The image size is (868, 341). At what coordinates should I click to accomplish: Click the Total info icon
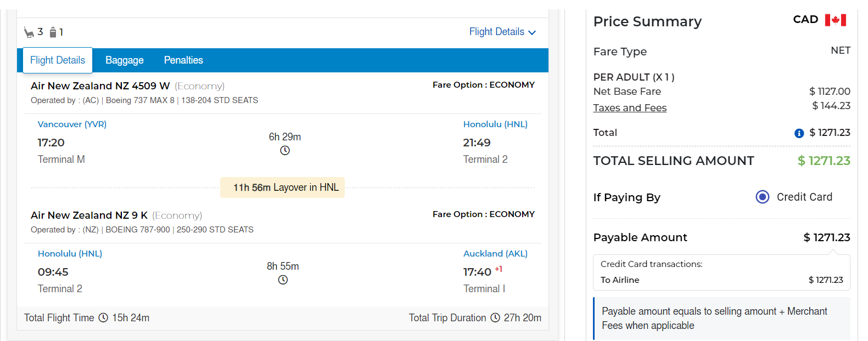click(x=799, y=133)
